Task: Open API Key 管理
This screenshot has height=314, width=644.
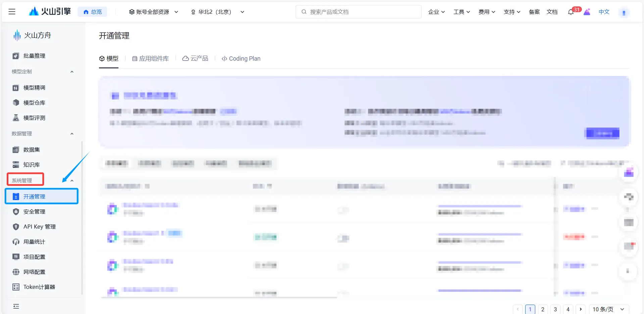Action: click(39, 227)
